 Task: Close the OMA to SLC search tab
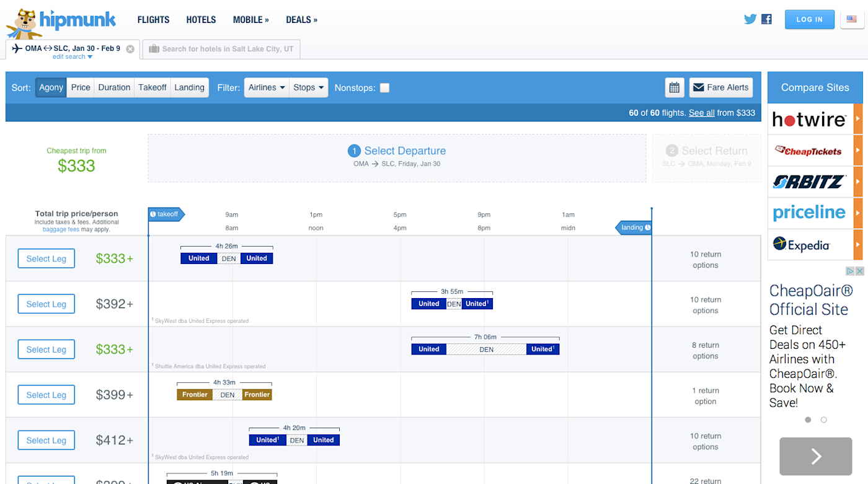[x=130, y=49]
